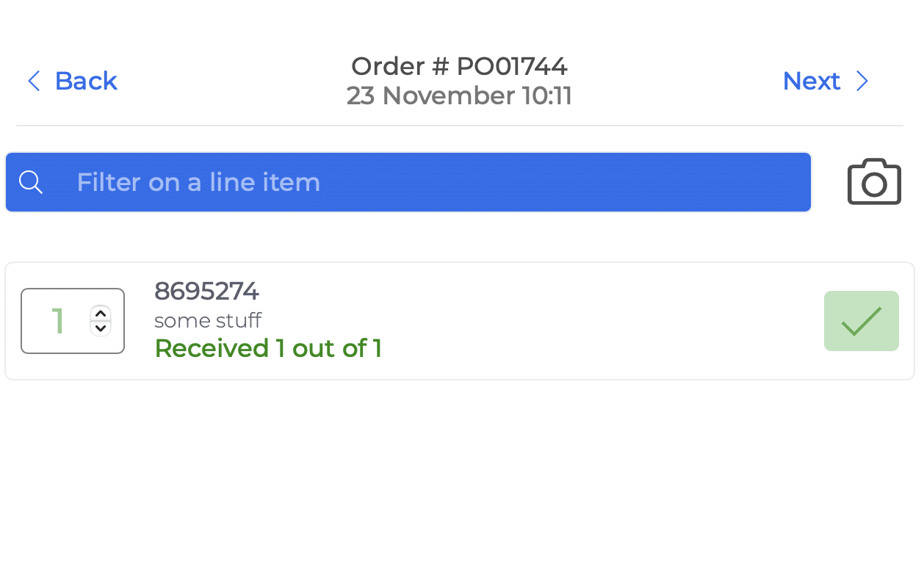924x567 pixels.
Task: Decrease quantity with the down arrow
Action: [x=101, y=328]
